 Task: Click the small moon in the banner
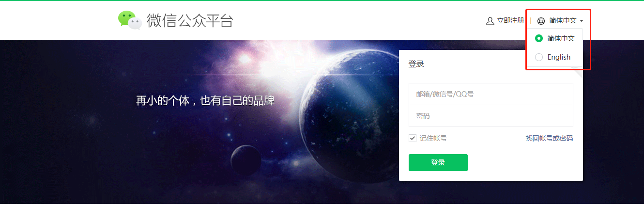coord(246,160)
